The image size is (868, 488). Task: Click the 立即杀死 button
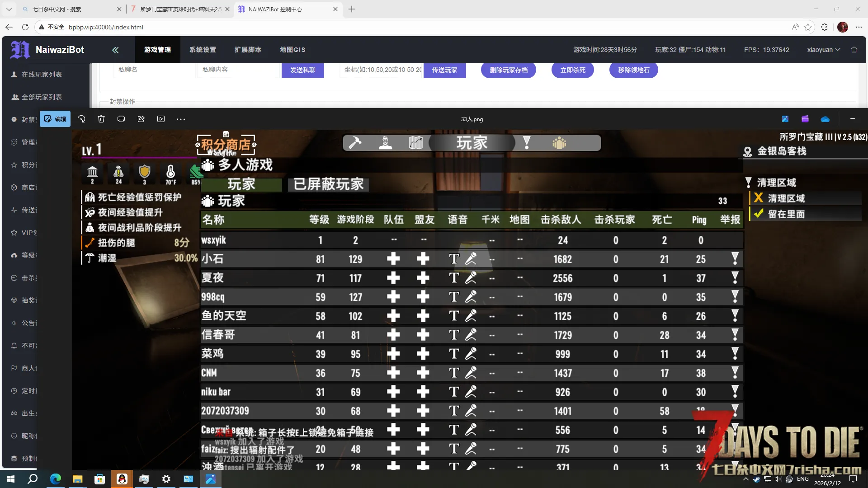click(x=572, y=70)
